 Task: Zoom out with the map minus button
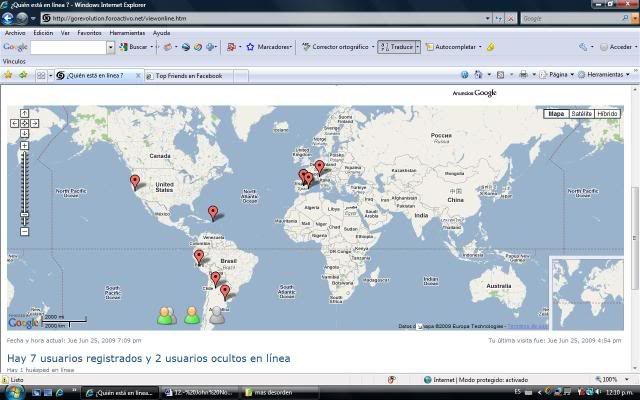24,232
